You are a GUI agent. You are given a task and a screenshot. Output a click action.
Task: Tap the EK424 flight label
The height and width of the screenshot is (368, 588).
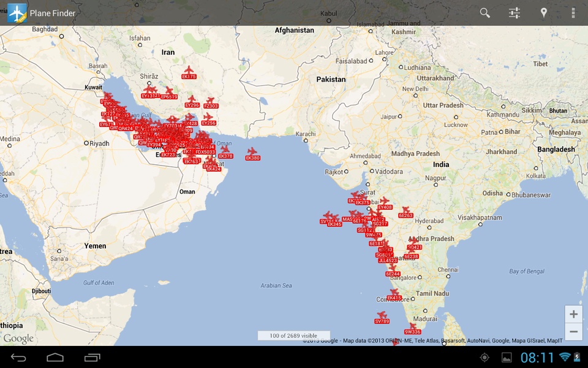coord(214,169)
